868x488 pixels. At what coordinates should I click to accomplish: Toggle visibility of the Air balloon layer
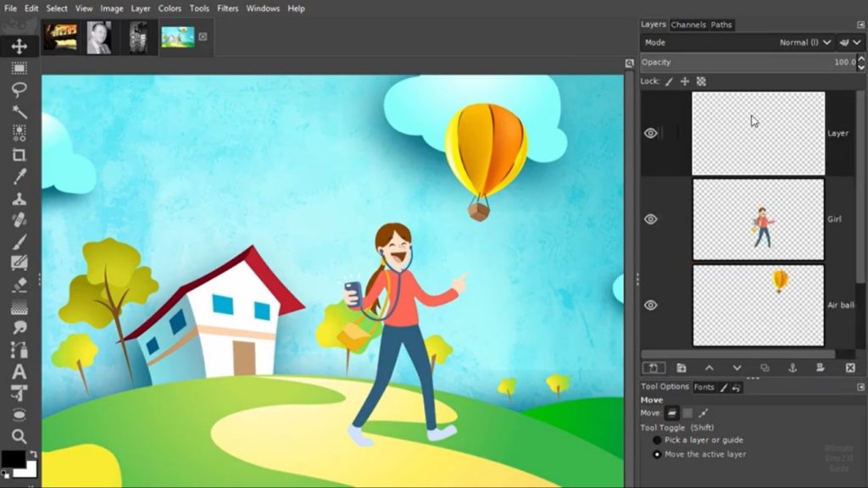tap(650, 304)
